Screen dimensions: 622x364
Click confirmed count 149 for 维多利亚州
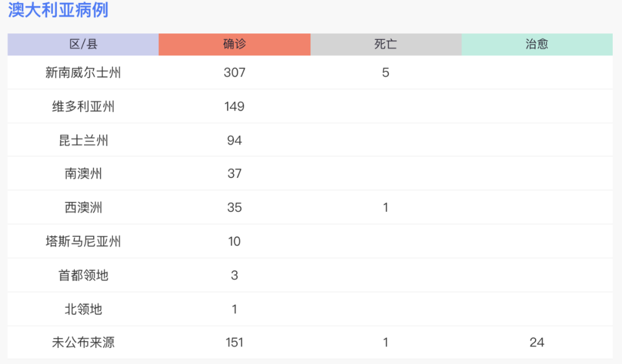[x=234, y=107]
